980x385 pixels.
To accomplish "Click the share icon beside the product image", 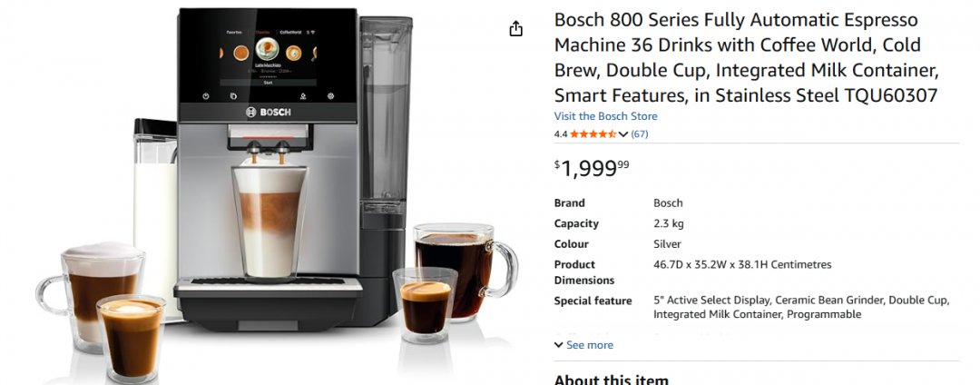I will (515, 29).
